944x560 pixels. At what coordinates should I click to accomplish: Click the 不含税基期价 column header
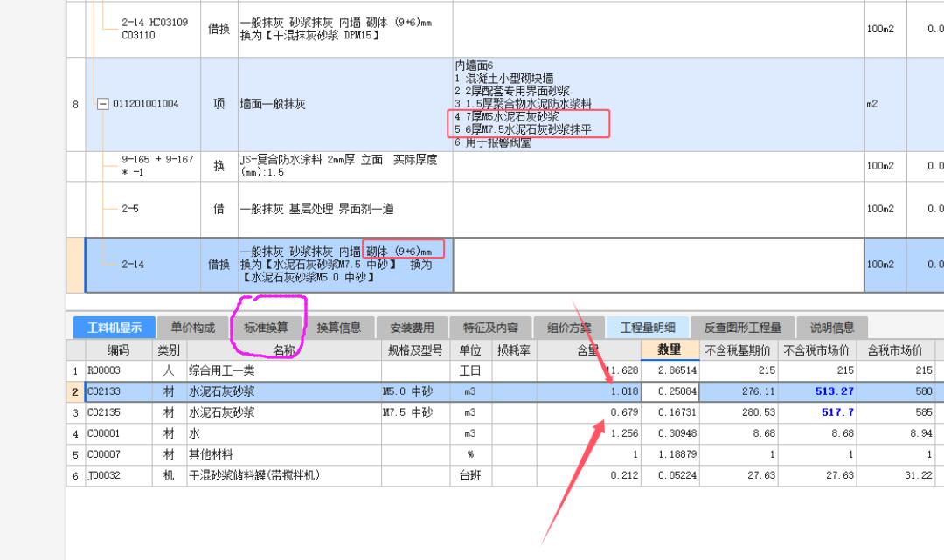click(739, 350)
